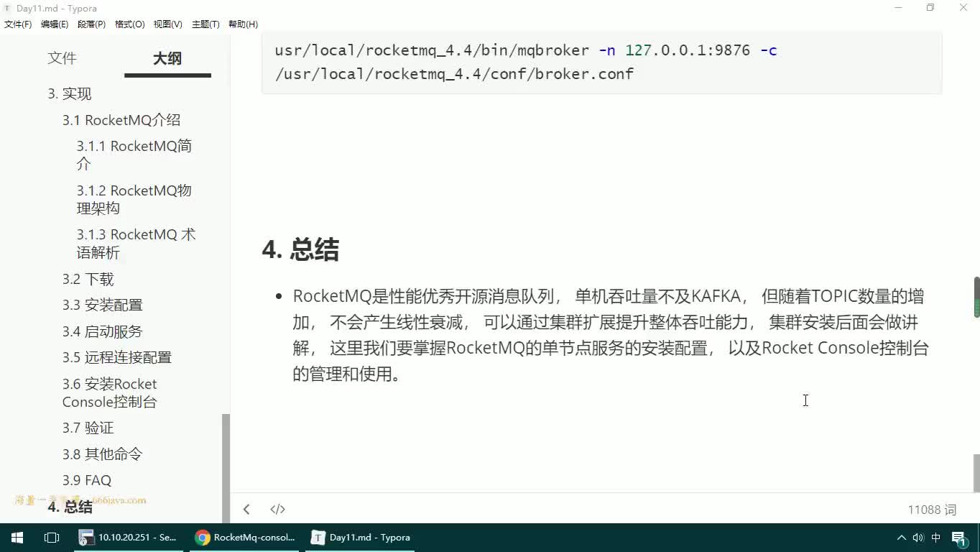980x552 pixels.
Task: Go to 3.7 验证 in outline
Action: point(88,428)
